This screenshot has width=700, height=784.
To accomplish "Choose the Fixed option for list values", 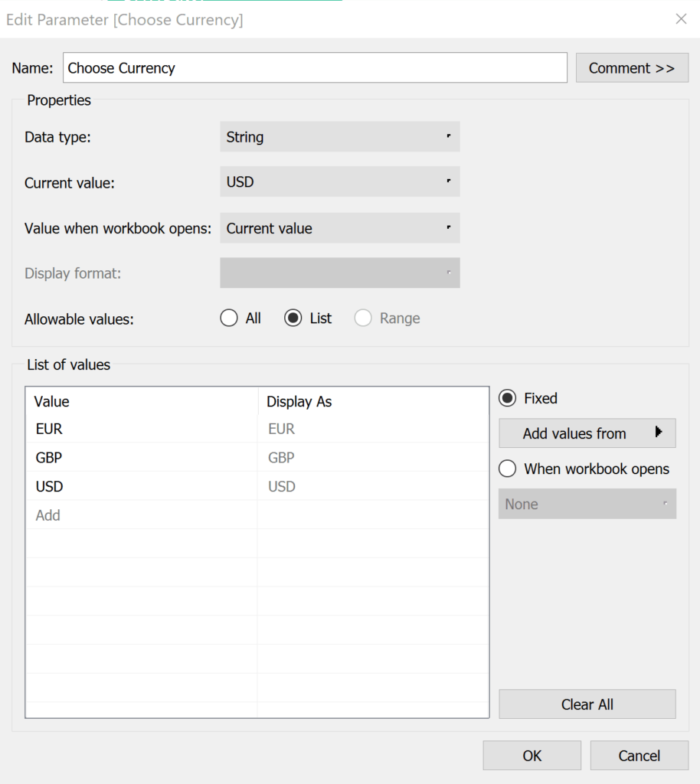I will [507, 398].
